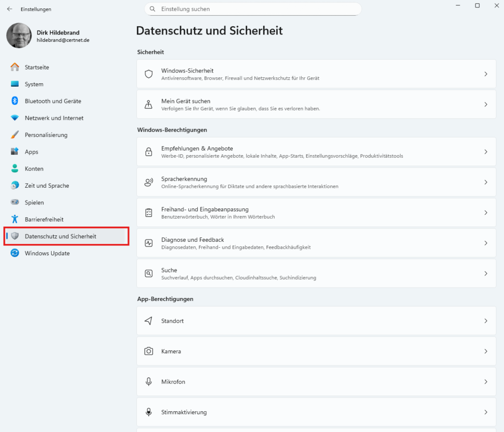Image resolution: width=504 pixels, height=432 pixels.
Task: Click the Diagnose und Feedback icon
Action: pyautogui.click(x=149, y=243)
